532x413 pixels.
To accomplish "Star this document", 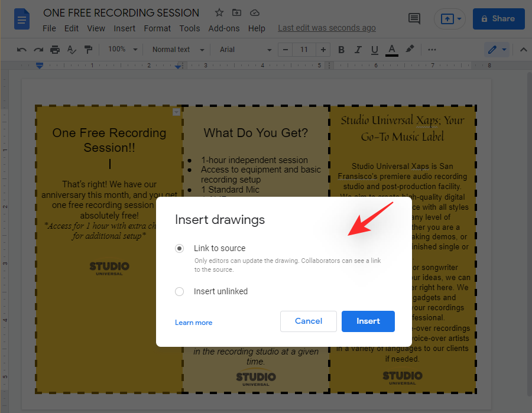I will coord(219,12).
